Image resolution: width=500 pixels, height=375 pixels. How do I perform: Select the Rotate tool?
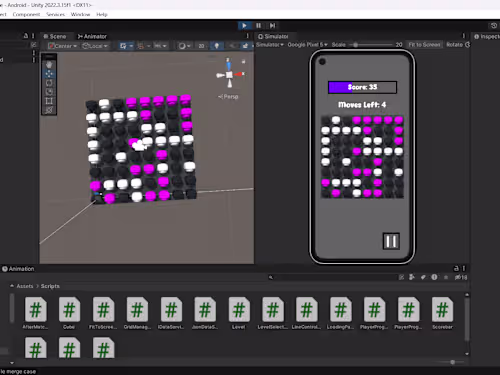pos(49,83)
